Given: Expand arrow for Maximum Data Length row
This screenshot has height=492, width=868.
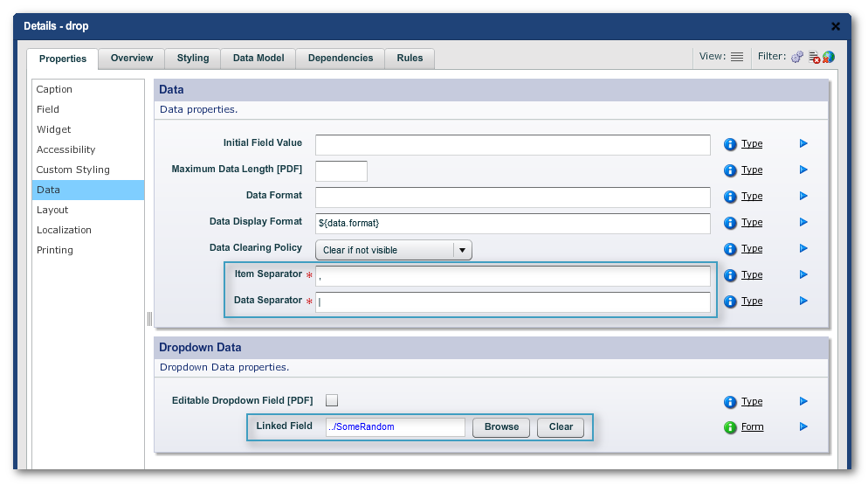Looking at the screenshot, I should (803, 170).
